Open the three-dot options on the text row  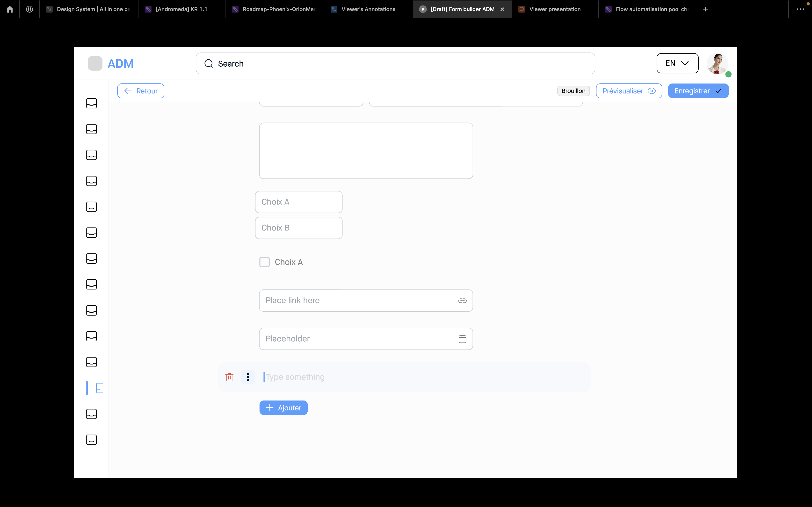pyautogui.click(x=248, y=377)
